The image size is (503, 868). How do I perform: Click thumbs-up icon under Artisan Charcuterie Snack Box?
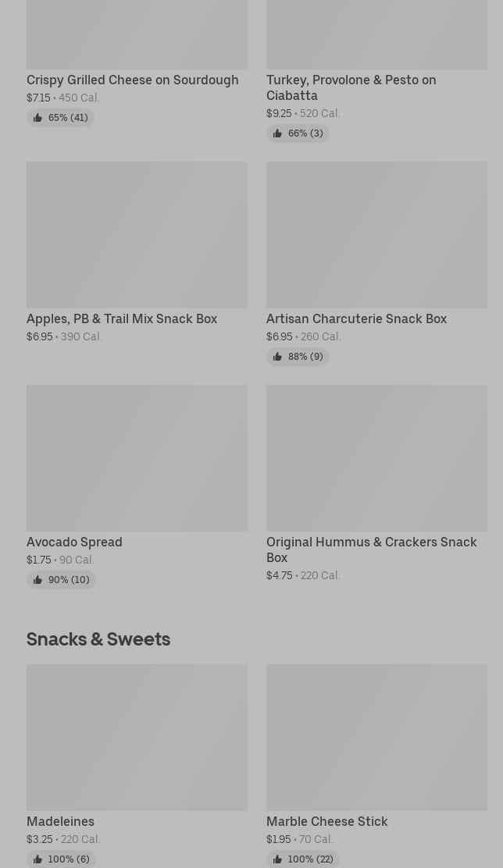pyautogui.click(x=277, y=357)
